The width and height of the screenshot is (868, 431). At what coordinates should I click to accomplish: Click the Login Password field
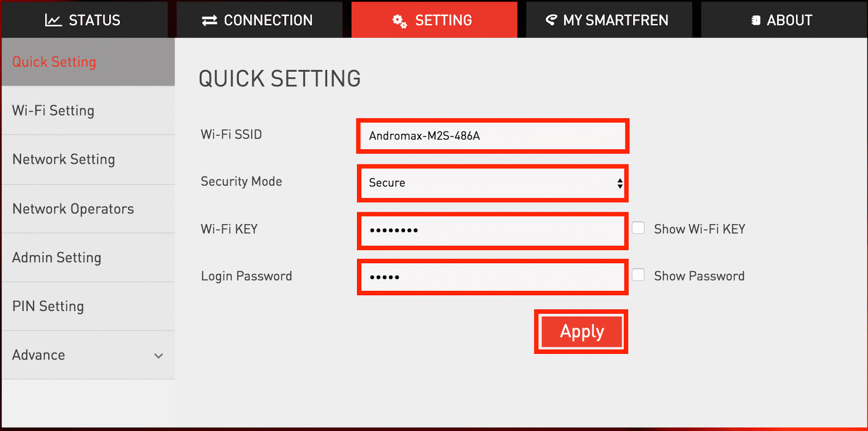click(492, 277)
